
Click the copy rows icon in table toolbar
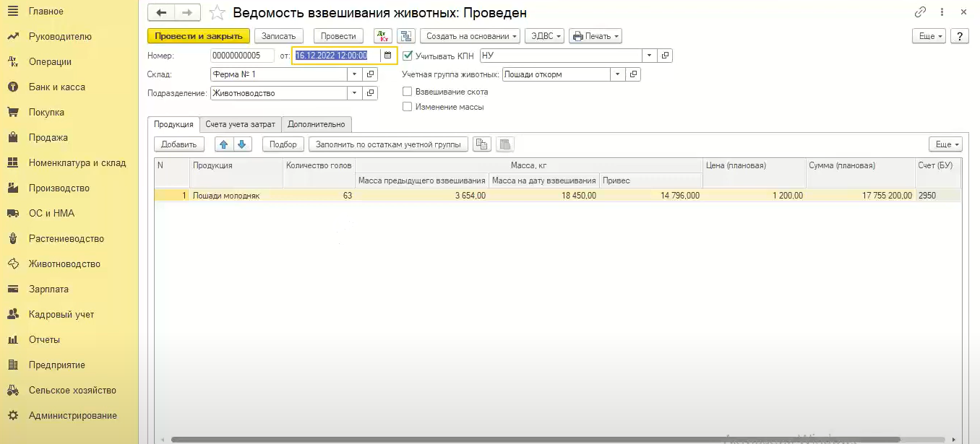(x=481, y=144)
